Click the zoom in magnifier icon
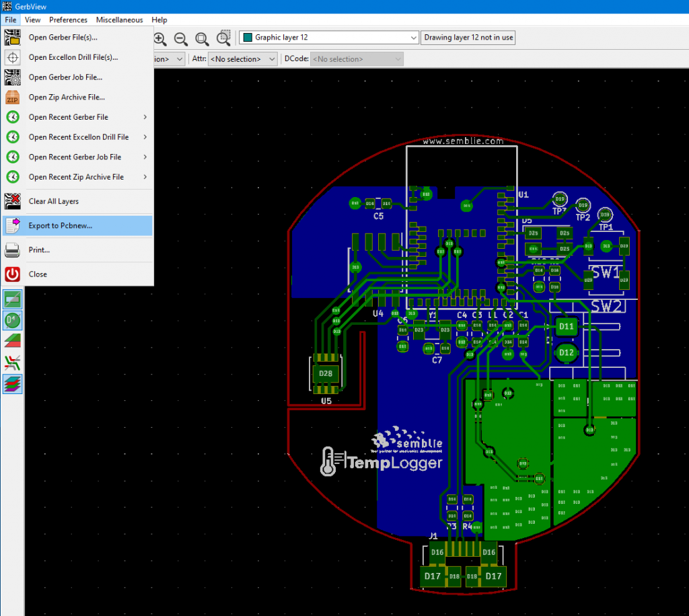Viewport: 689px width, 616px height. (x=160, y=38)
